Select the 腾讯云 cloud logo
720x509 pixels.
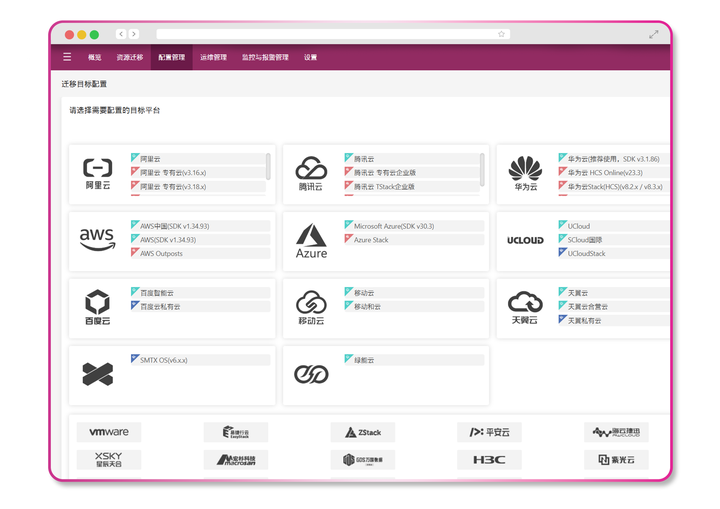(x=311, y=174)
